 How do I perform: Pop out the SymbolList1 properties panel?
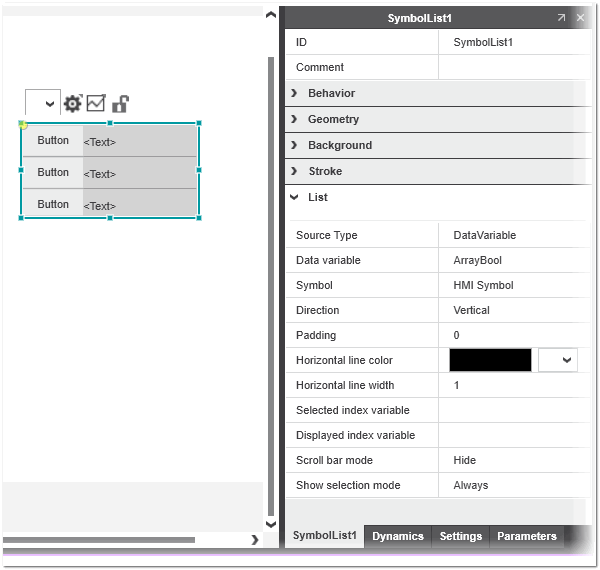click(x=561, y=18)
